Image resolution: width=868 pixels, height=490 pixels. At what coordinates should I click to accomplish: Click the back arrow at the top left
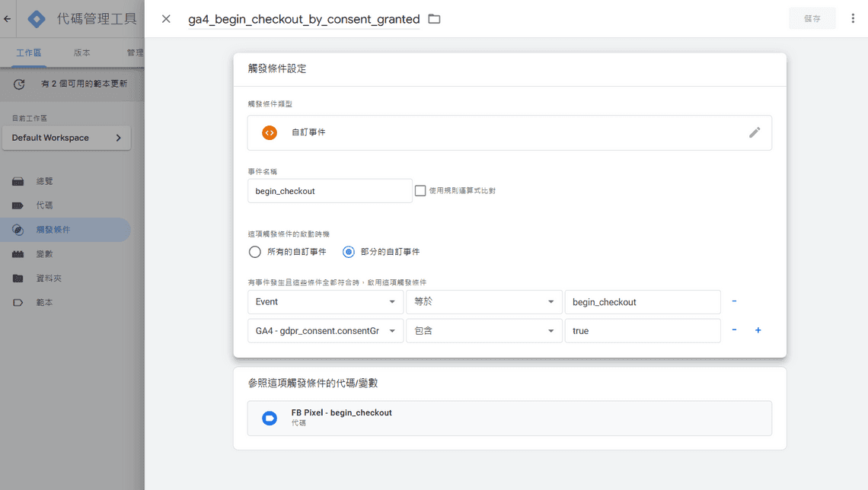tap(7, 18)
